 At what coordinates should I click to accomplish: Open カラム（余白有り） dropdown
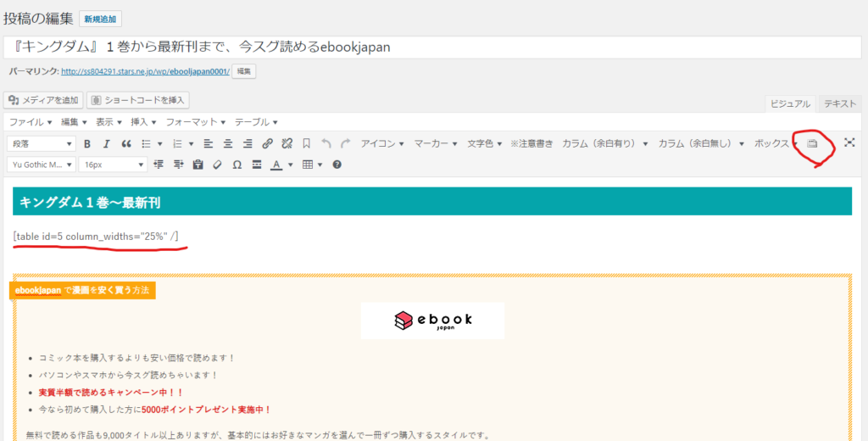pos(605,143)
